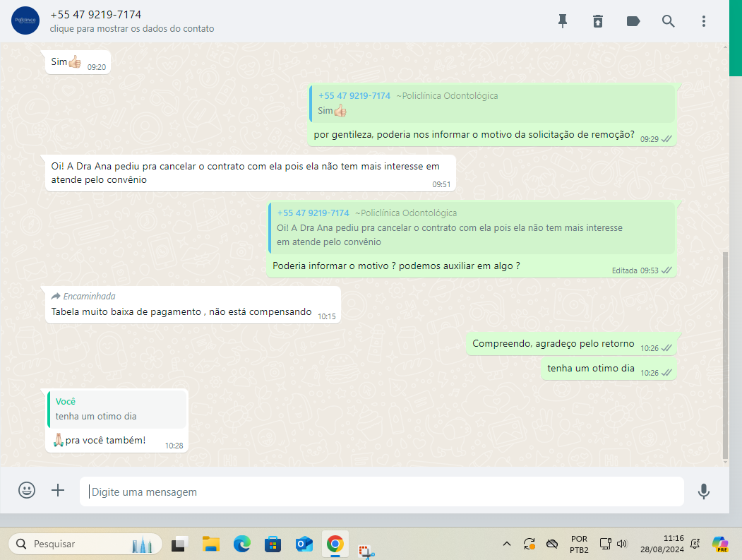Launch Outlook from the taskbar
This screenshot has height=560, width=742.
tap(304, 544)
